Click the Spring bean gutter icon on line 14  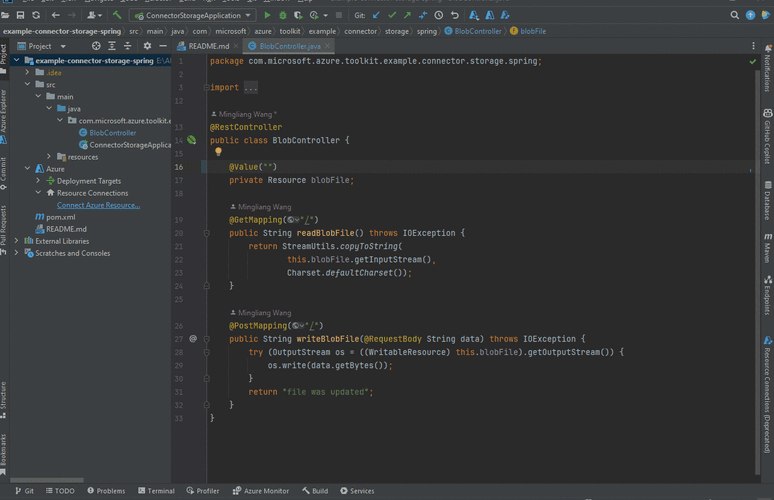coord(192,140)
